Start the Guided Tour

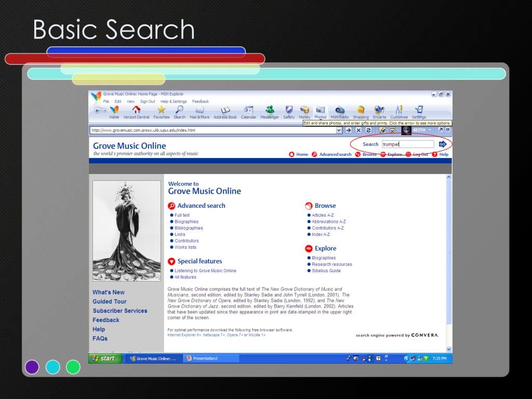pyautogui.click(x=110, y=301)
